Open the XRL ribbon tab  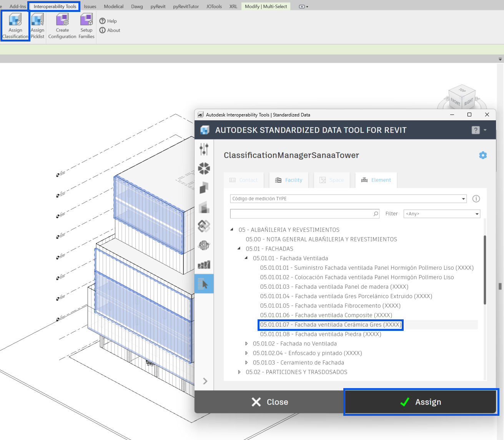coord(233,6)
